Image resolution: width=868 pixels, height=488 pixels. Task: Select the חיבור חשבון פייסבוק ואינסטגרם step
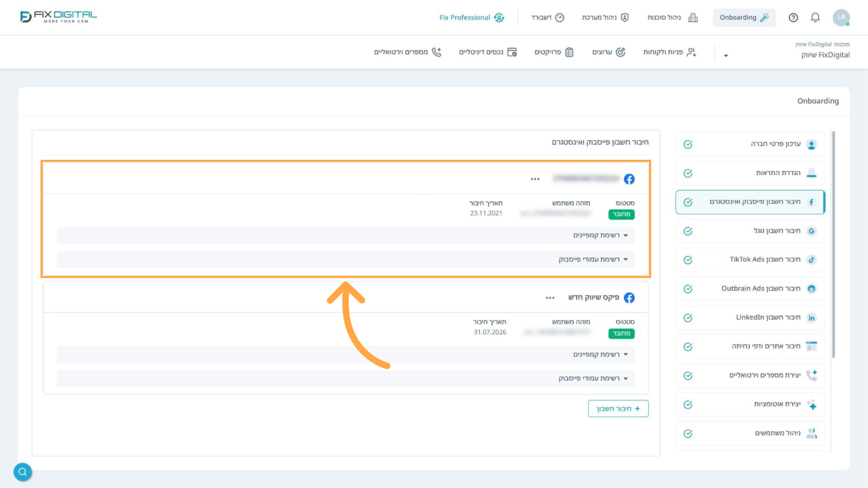click(x=750, y=202)
